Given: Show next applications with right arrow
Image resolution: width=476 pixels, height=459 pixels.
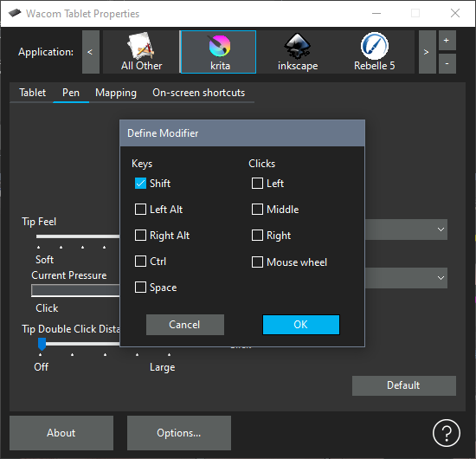Looking at the screenshot, I should pos(427,52).
